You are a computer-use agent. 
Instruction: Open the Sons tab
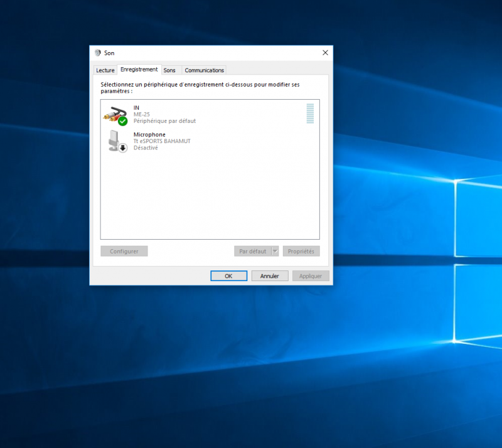click(x=169, y=70)
